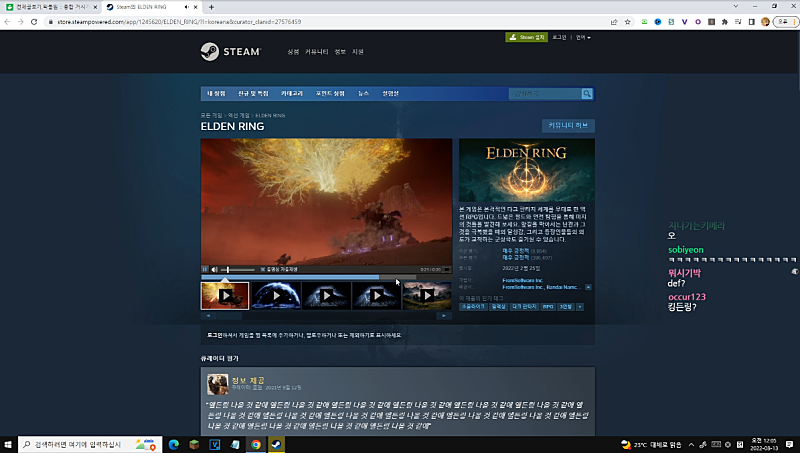The width and height of the screenshot is (800, 453).
Task: Open recent reviews Very Positive link
Action: [x=515, y=251]
